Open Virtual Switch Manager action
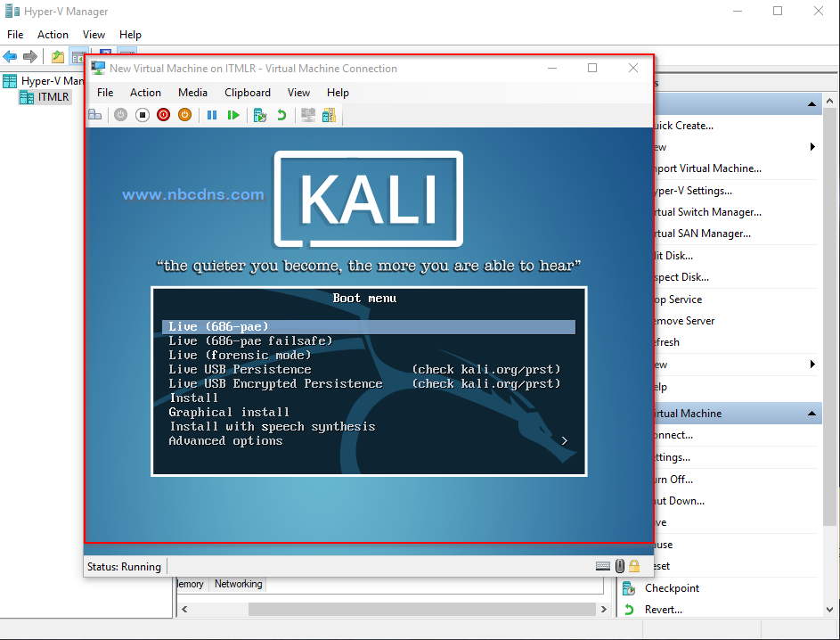This screenshot has height=640, width=840. [x=707, y=212]
